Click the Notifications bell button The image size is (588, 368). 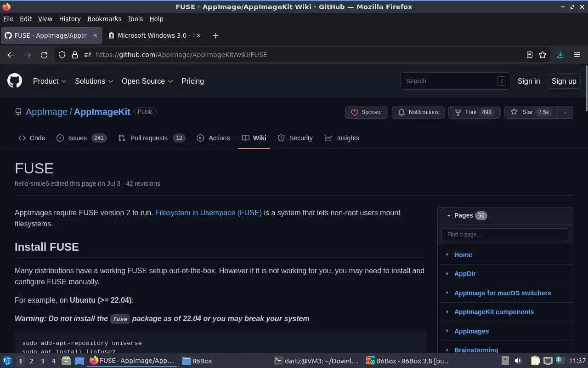(x=418, y=112)
